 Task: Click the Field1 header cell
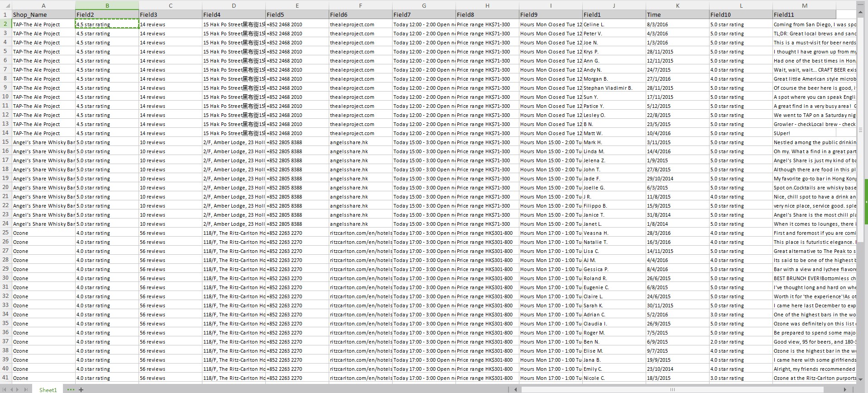click(614, 15)
